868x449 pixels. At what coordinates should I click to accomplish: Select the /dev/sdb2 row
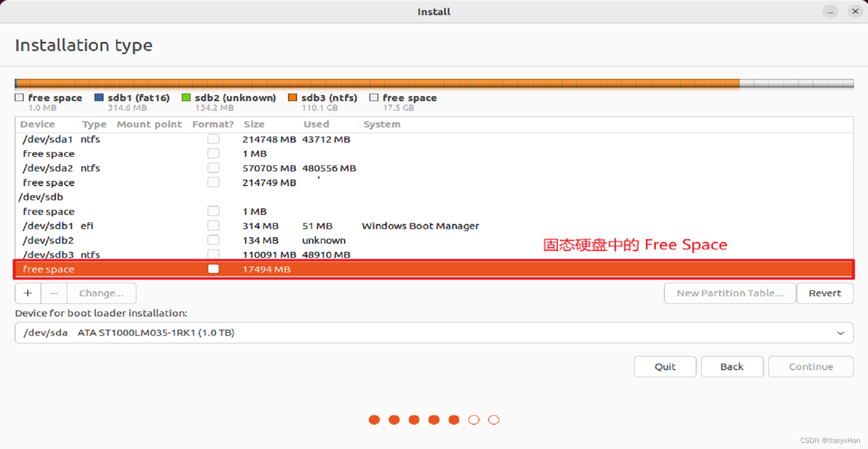(x=434, y=240)
